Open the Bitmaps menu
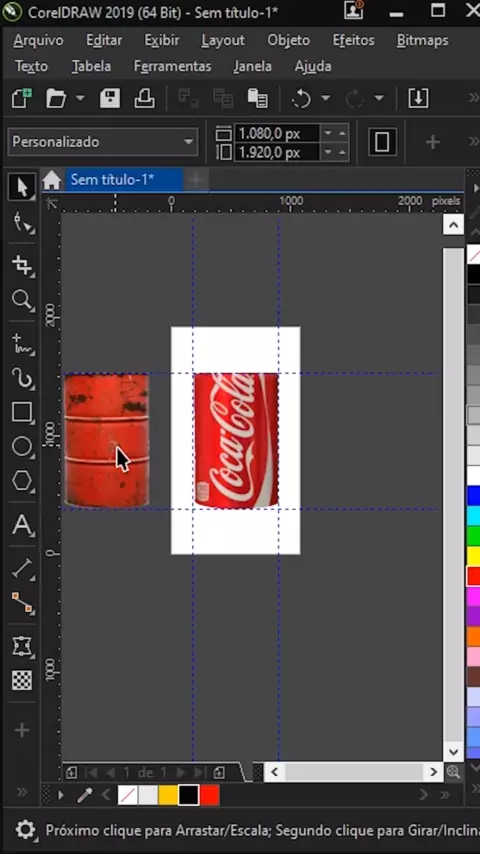 pos(422,40)
